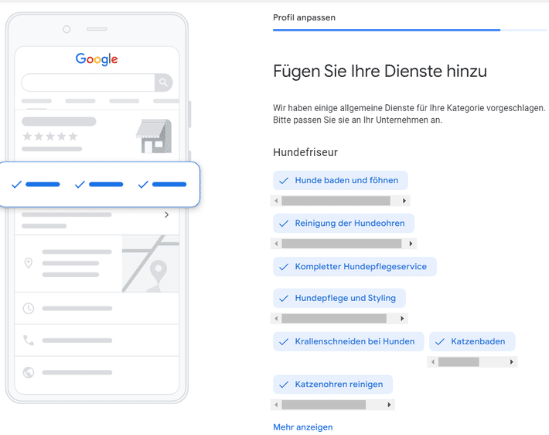Click the location pin icon in phone mockup
The image size is (549, 435).
click(x=28, y=263)
